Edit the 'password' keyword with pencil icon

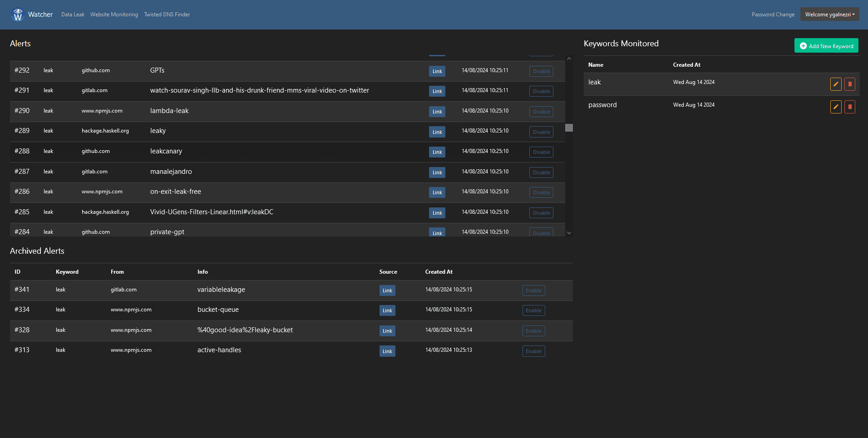coord(836,107)
